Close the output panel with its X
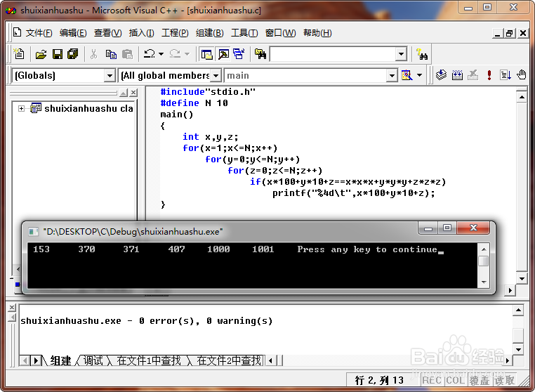Viewport: 535px width, 392px height. tap(12, 307)
